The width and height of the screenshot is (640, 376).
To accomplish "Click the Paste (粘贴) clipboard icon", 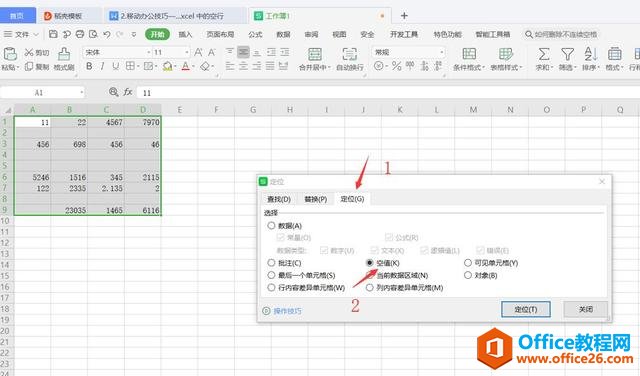I will pos(10,53).
